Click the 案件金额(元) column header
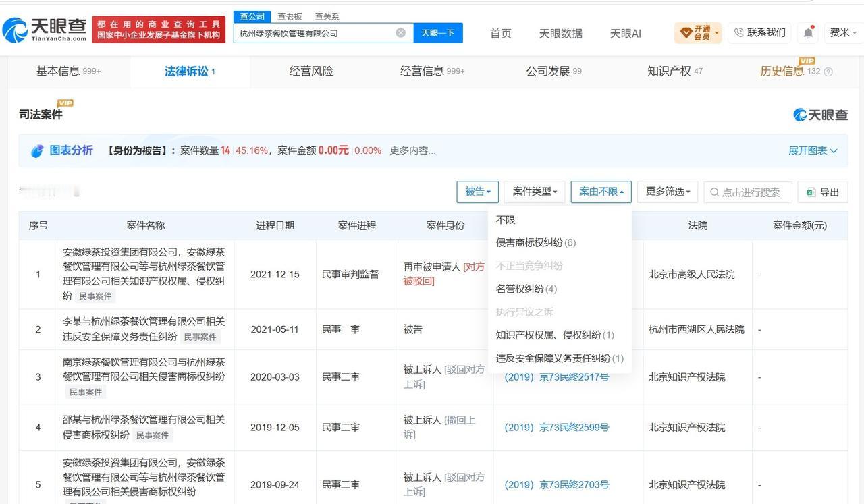The image size is (864, 504). click(x=800, y=225)
